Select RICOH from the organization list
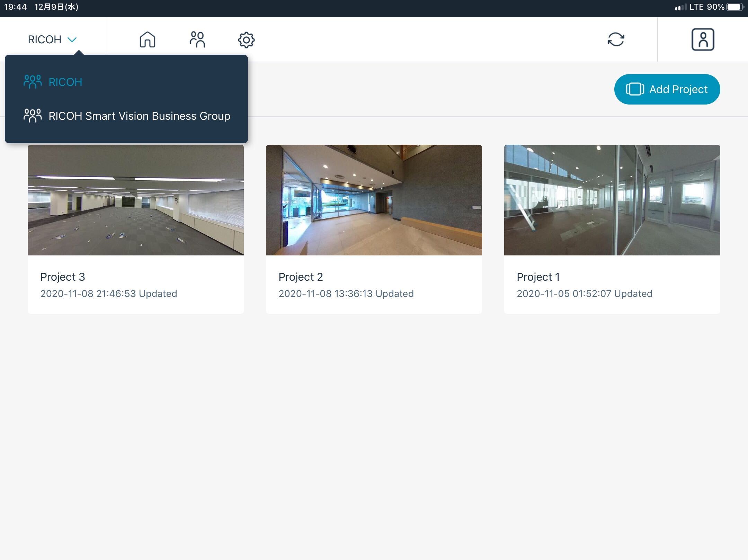 [x=65, y=82]
